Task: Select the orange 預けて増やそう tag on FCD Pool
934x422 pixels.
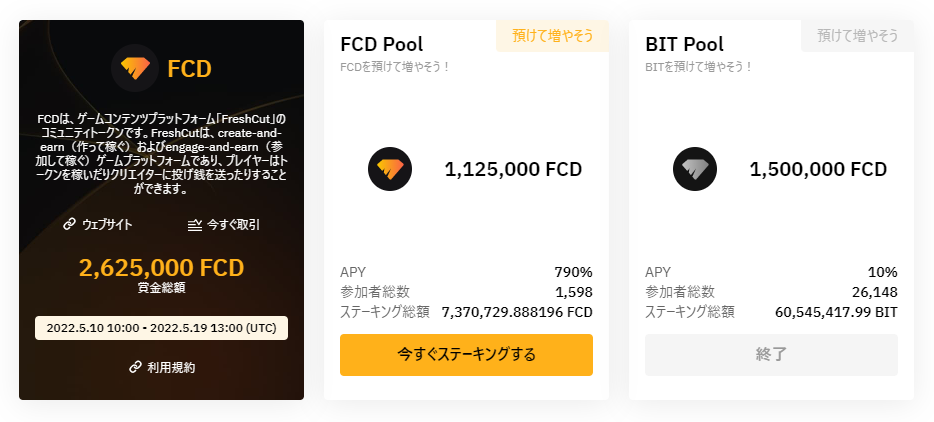Action: [x=553, y=36]
